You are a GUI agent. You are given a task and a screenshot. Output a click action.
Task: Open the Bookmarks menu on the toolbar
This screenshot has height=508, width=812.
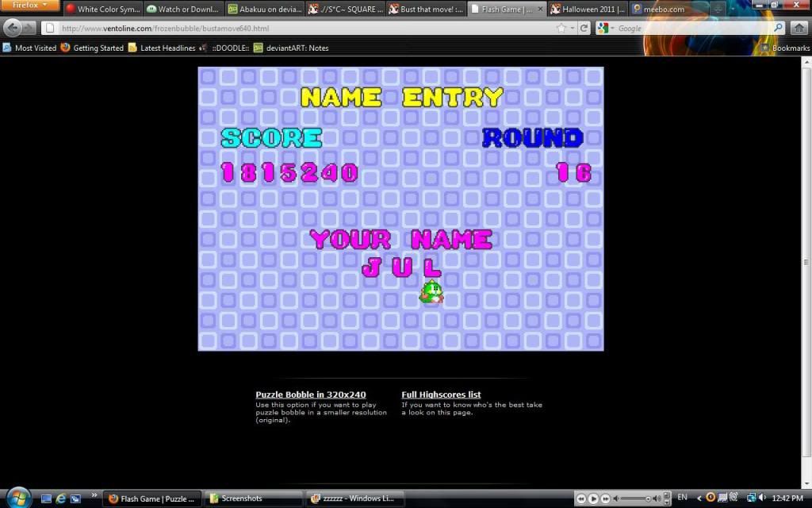(x=784, y=48)
